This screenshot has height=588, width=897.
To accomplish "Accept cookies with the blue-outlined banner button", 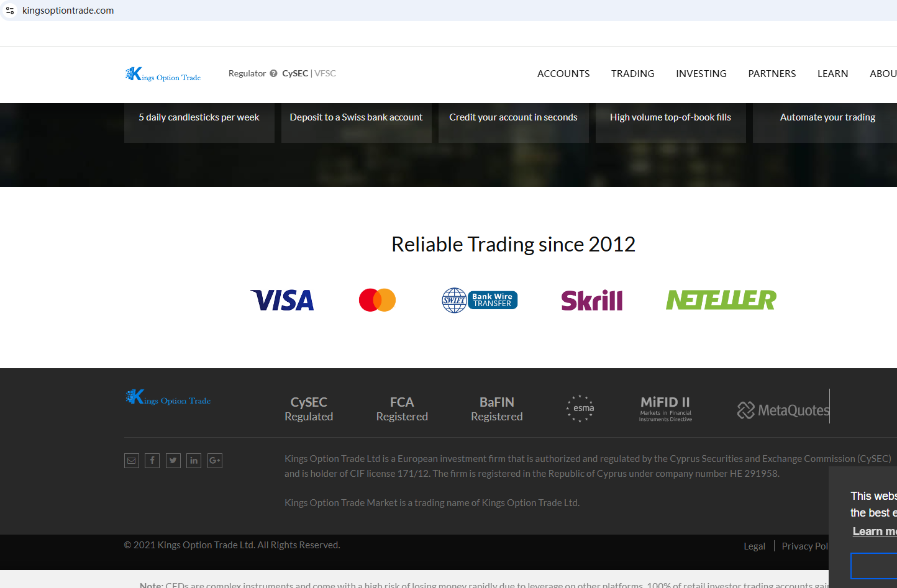I will (x=874, y=566).
